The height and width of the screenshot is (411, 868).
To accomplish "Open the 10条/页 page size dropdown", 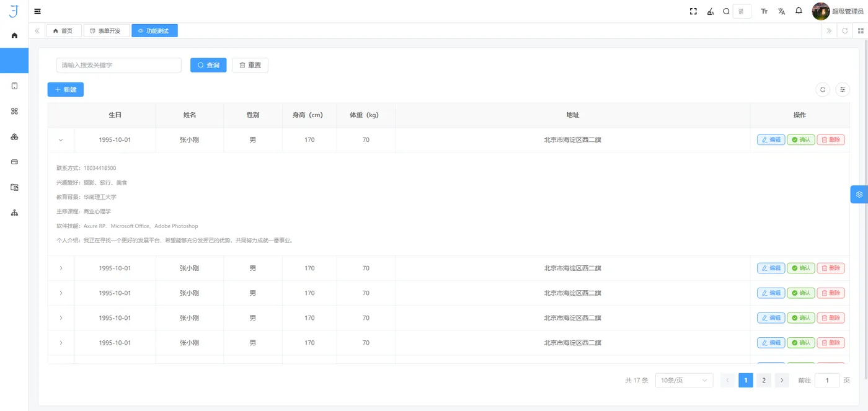I will [x=684, y=380].
